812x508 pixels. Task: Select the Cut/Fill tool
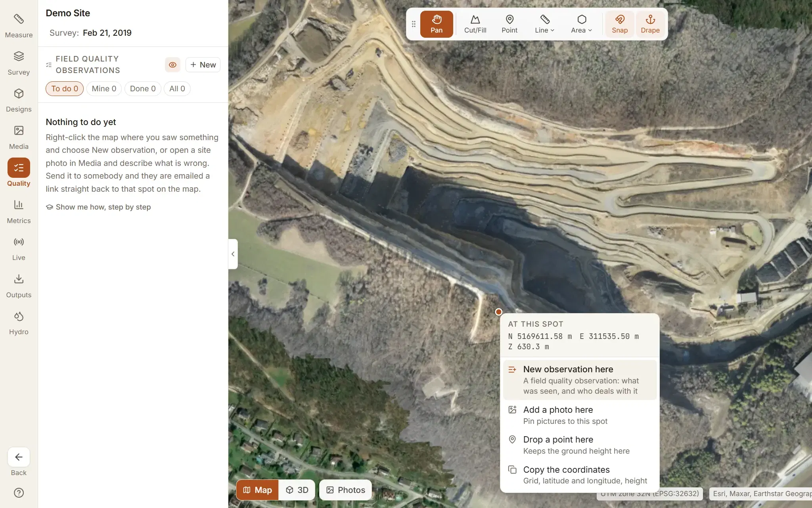click(x=475, y=24)
